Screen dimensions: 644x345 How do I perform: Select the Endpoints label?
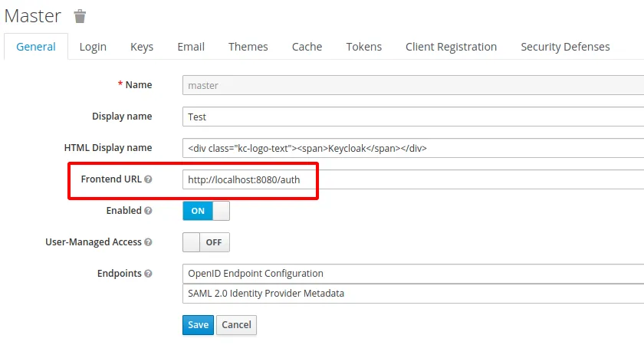tap(120, 274)
